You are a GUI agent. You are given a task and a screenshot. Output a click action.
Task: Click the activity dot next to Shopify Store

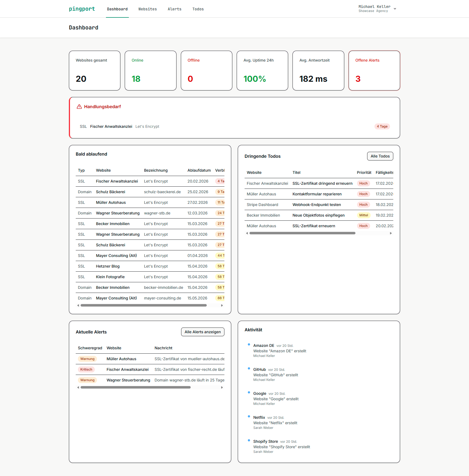point(249,440)
